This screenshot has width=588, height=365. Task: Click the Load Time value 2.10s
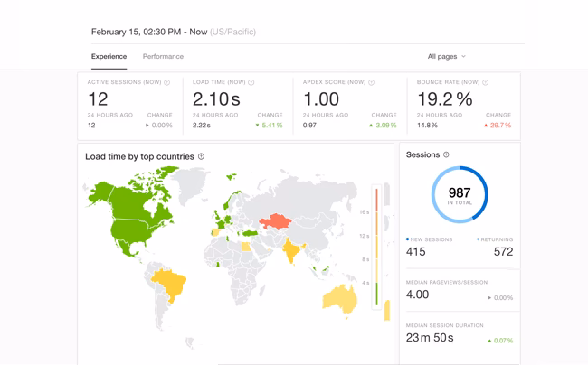click(216, 99)
